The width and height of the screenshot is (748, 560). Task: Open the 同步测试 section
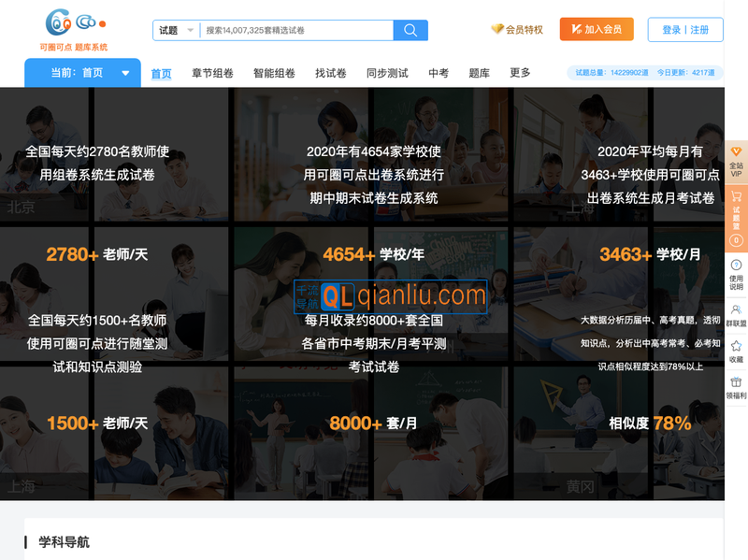[388, 73]
